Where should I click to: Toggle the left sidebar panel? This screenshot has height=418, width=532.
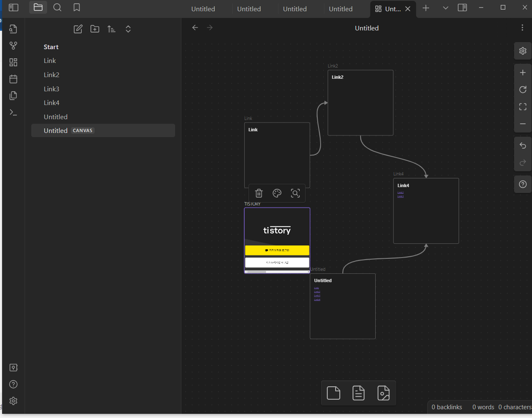pyautogui.click(x=14, y=8)
